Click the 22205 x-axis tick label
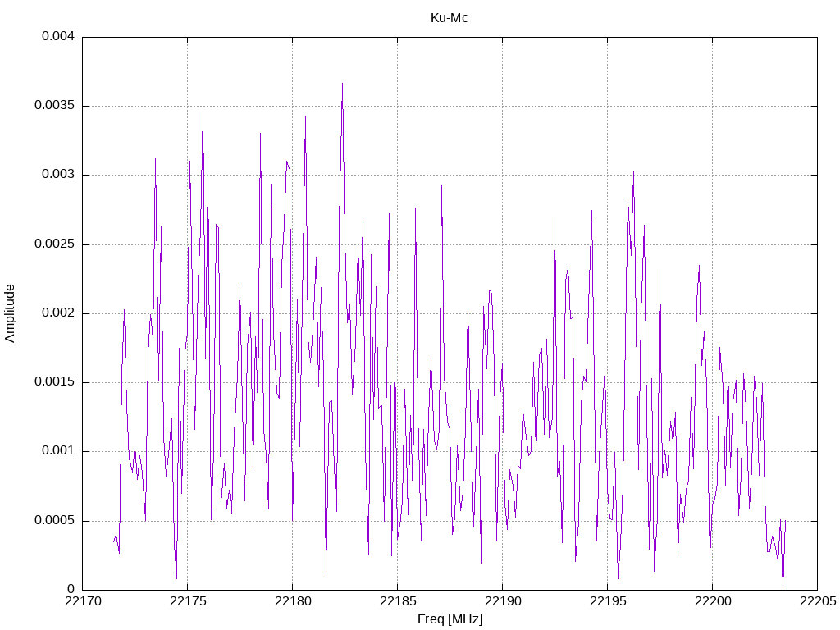Screen dimensions: 840x630 coord(818,601)
